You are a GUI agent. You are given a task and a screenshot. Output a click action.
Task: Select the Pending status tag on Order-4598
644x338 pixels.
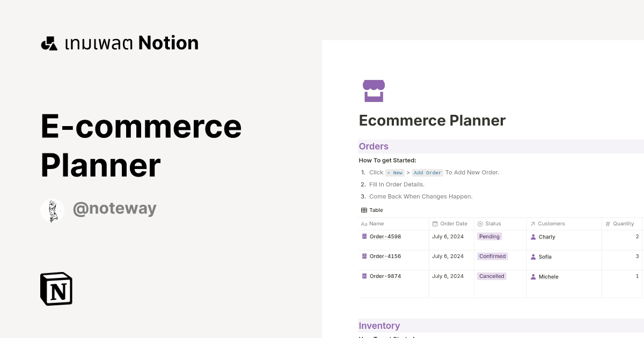(x=489, y=236)
